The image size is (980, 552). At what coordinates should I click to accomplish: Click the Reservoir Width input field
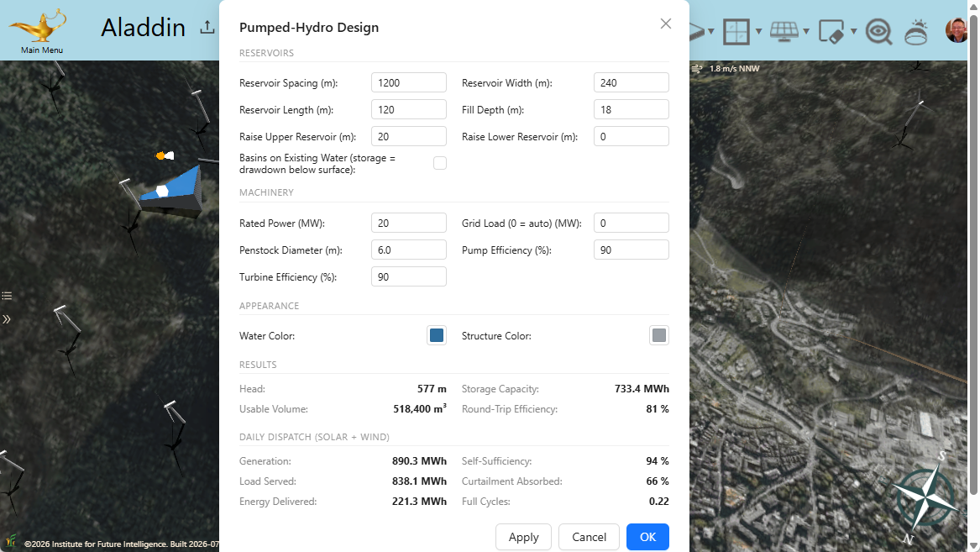(x=631, y=82)
